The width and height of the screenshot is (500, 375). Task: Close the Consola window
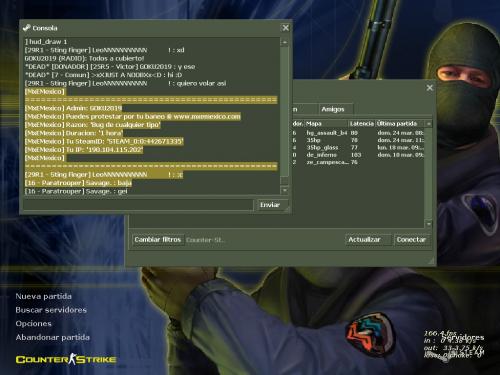point(286,28)
